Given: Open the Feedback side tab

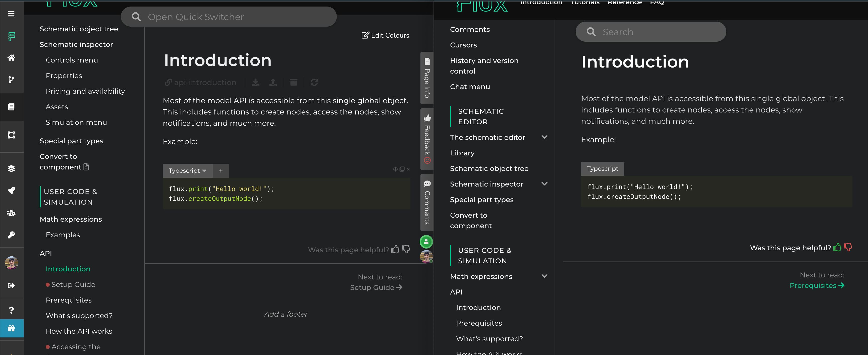Looking at the screenshot, I should click(x=427, y=139).
